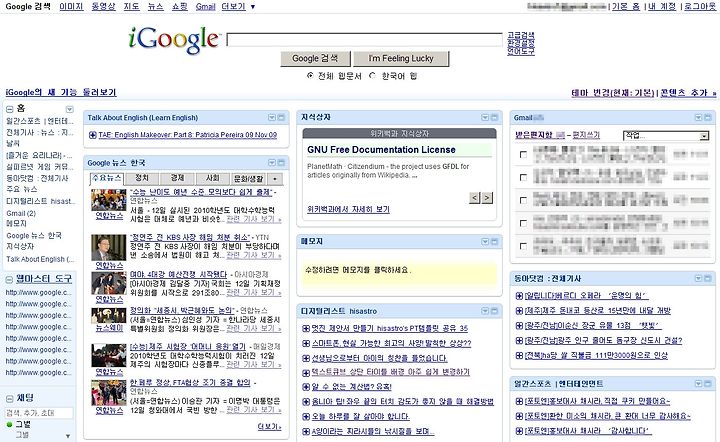Open 콘텐츠 추가 link
The width and height of the screenshot is (720, 442).
[x=688, y=93]
